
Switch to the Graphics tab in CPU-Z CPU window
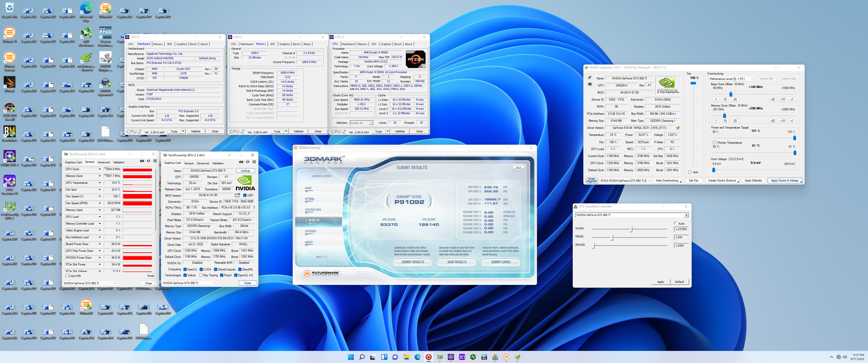click(386, 44)
